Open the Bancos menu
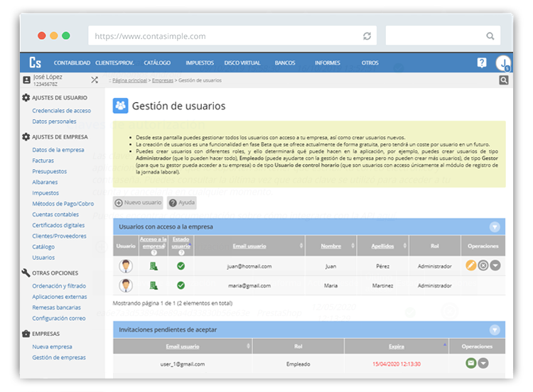Screen dimensions: 533x392 [x=285, y=62]
